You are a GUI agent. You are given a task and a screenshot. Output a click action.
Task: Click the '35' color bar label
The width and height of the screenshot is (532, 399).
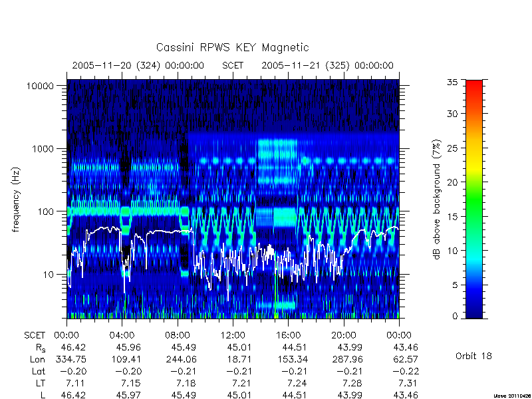(x=452, y=82)
